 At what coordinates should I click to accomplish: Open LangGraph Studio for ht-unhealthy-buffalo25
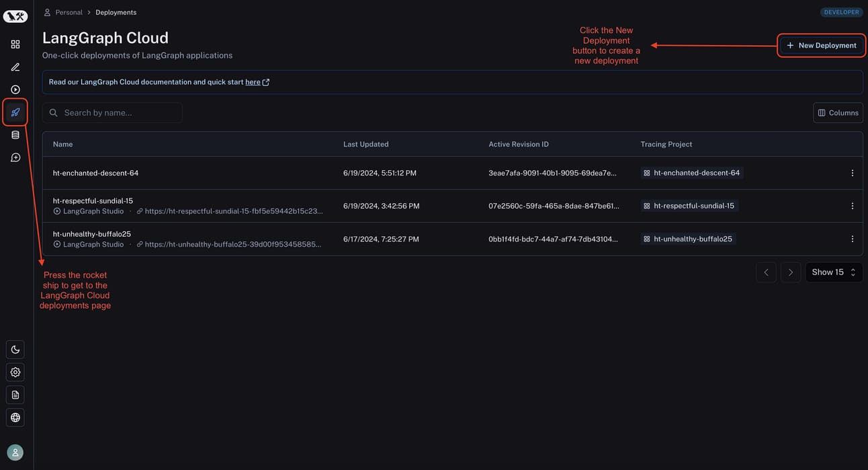click(x=89, y=245)
